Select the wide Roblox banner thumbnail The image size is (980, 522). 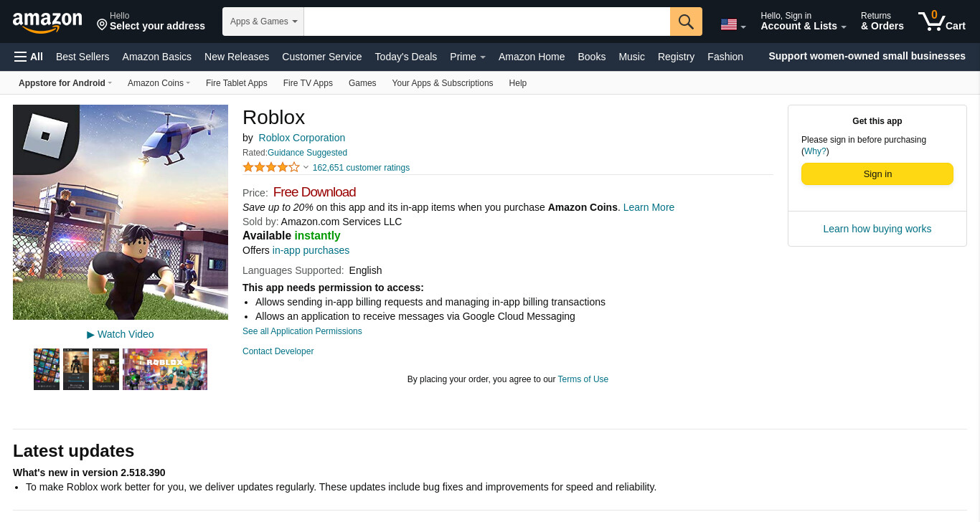coord(165,369)
